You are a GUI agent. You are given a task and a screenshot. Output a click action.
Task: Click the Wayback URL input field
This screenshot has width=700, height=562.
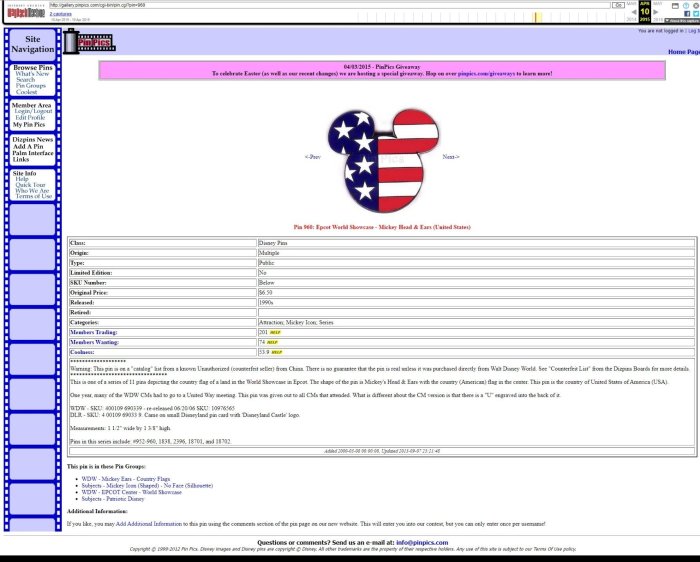click(329, 5)
